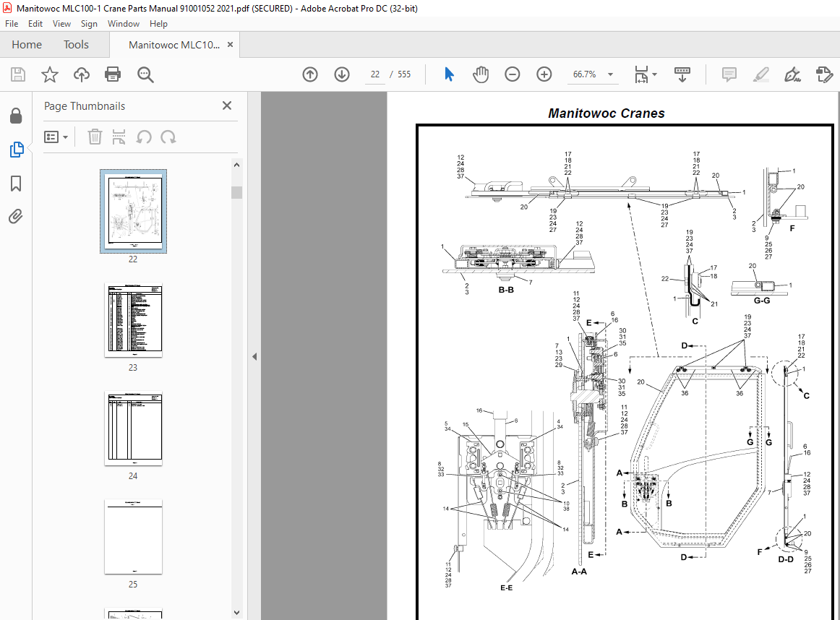Click the G-G section label in the diagram
This screenshot has height=620, width=840.
click(762, 301)
